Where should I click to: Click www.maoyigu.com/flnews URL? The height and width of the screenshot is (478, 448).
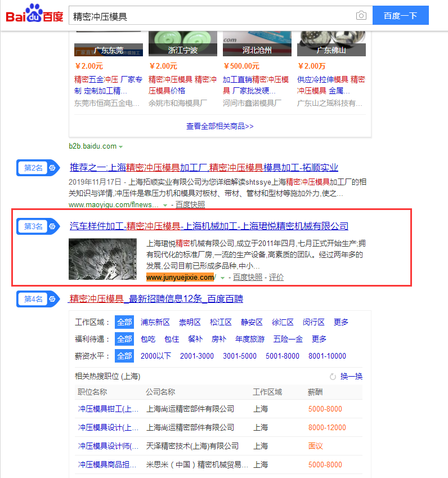coord(113,204)
